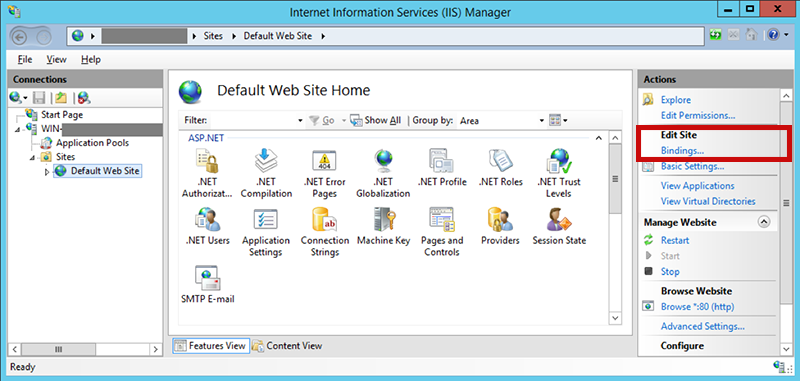The image size is (800, 381).
Task: Open Basic Settings link
Action: click(x=692, y=166)
